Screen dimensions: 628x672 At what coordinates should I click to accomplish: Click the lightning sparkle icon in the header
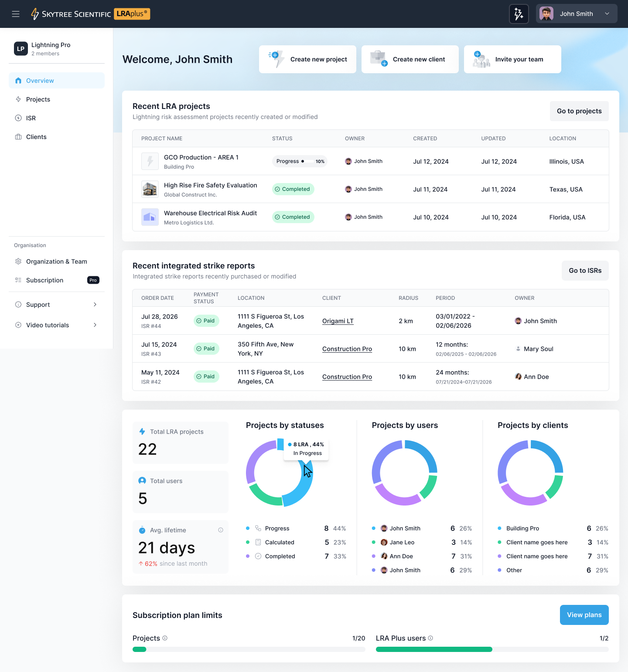coord(519,14)
